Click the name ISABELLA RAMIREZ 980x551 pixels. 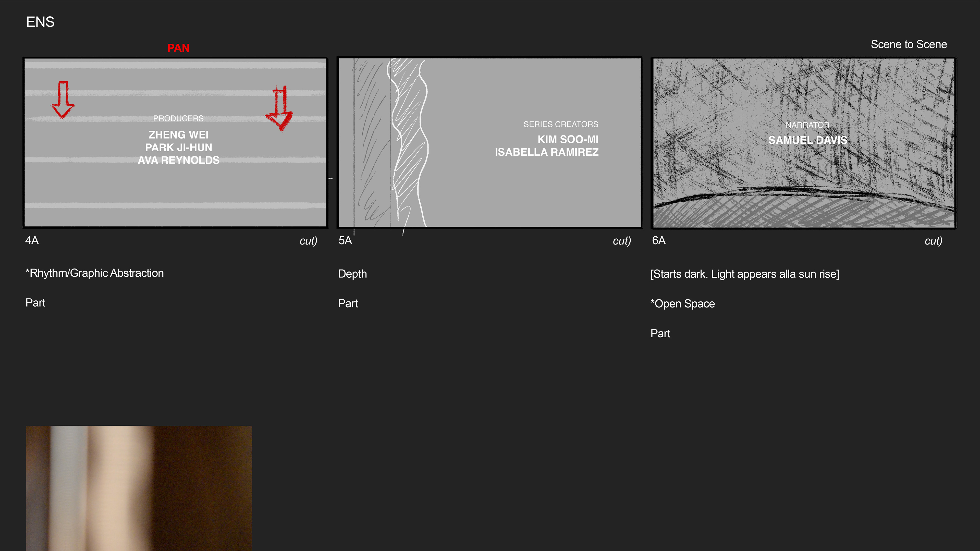[546, 152]
